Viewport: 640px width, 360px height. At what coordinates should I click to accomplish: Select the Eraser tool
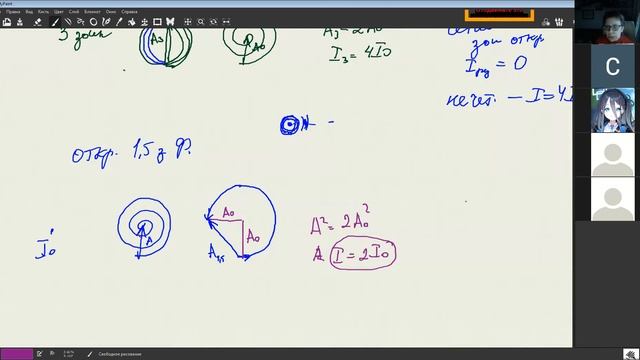pos(38,22)
